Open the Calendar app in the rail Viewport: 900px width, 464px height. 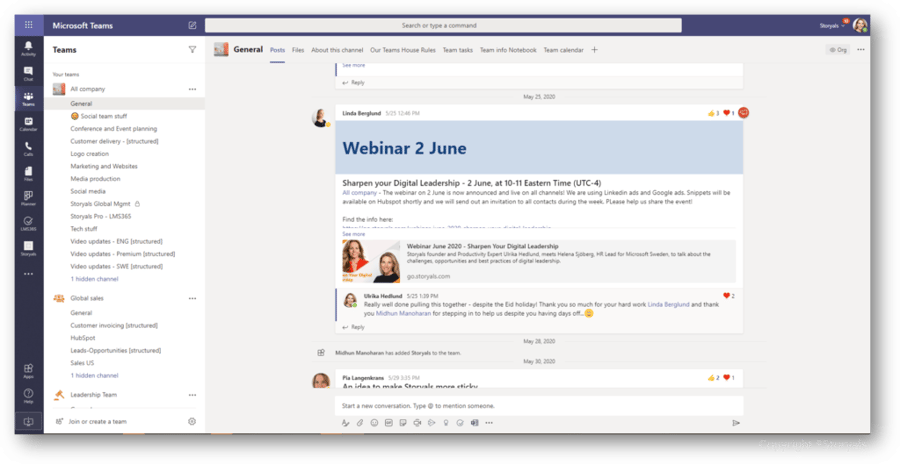click(x=28, y=123)
